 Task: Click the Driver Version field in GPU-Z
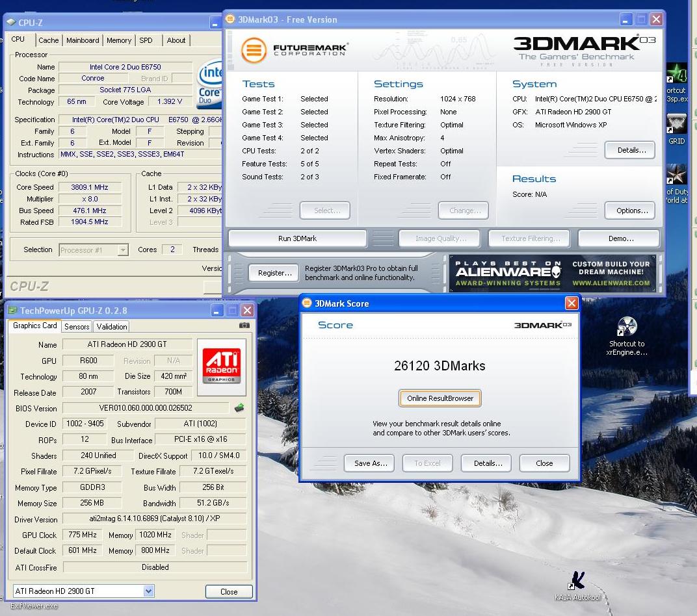(x=155, y=519)
